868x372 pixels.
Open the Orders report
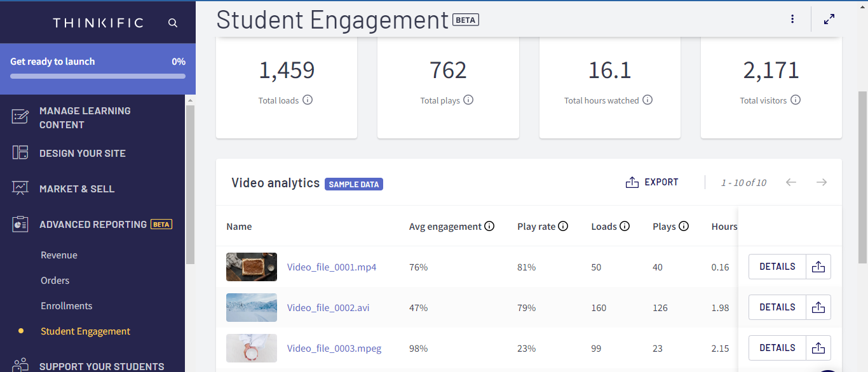(x=55, y=281)
